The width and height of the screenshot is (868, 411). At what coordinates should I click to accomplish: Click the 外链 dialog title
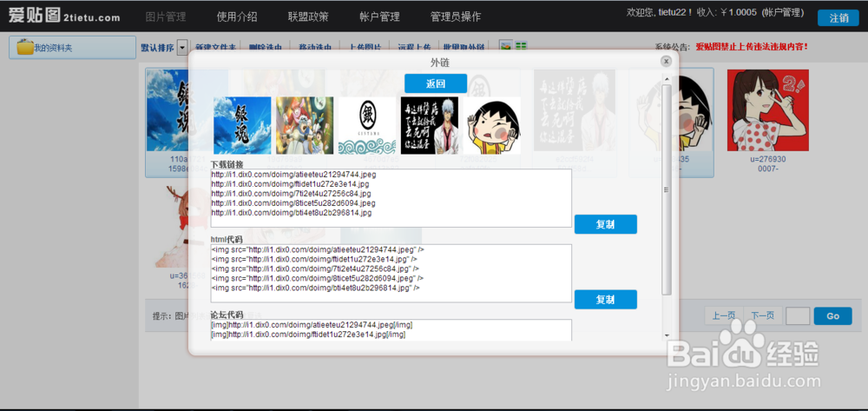coord(439,63)
